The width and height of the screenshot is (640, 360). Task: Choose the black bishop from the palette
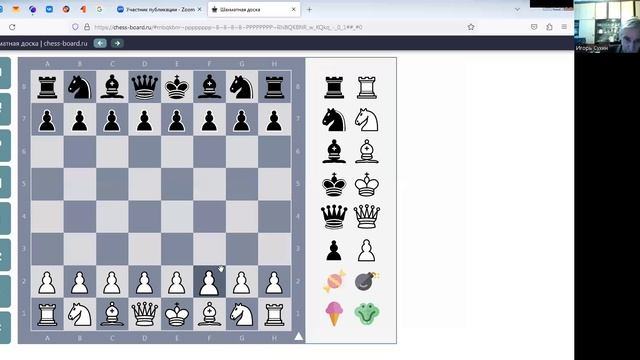coord(334,151)
